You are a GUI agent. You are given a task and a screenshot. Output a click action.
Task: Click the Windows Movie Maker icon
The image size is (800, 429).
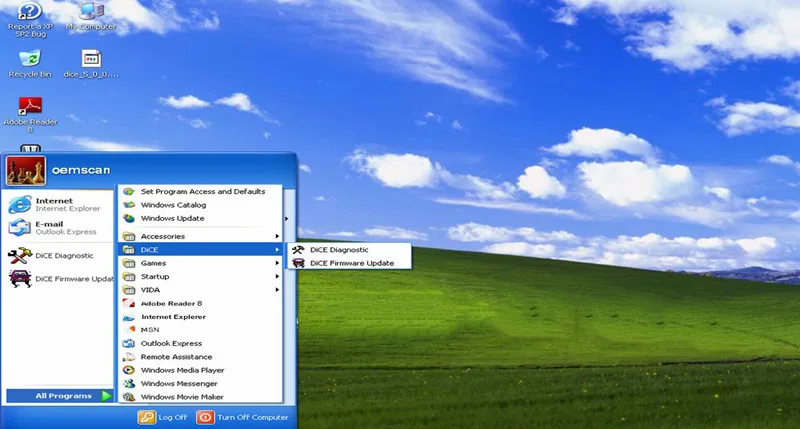tap(129, 396)
